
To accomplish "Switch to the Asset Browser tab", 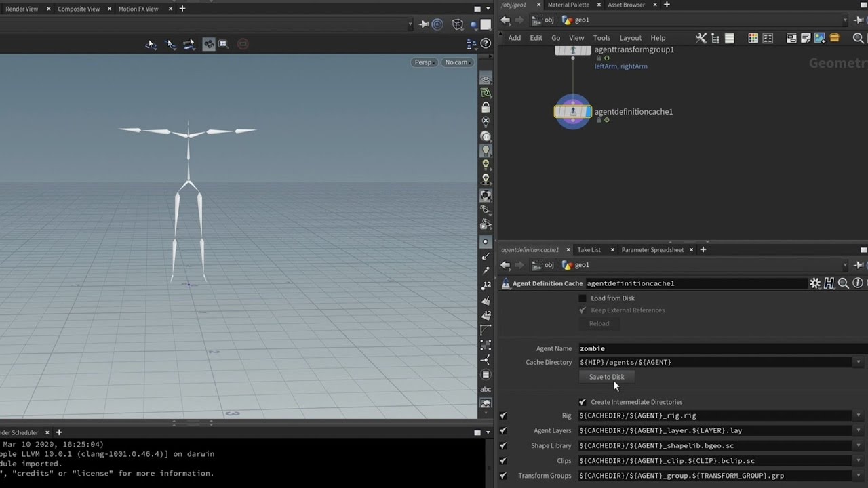I will (x=626, y=5).
